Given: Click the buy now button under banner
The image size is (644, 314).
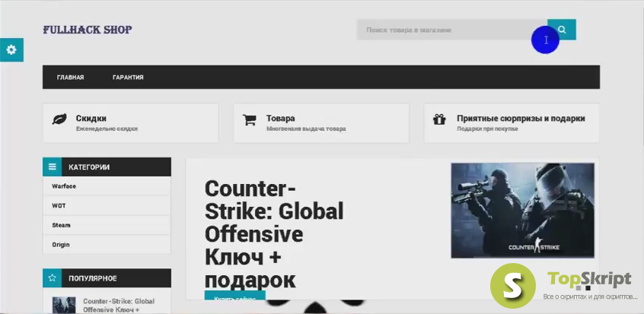Looking at the screenshot, I should [x=235, y=296].
